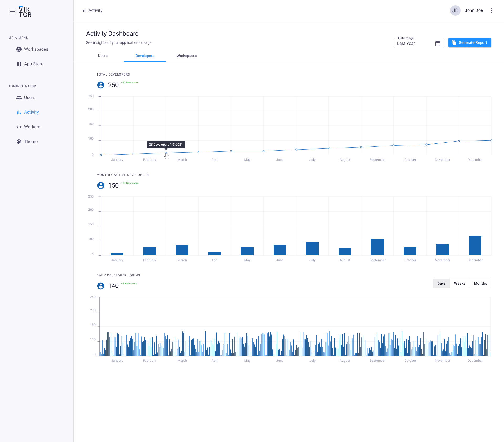The image size is (504, 442).
Task: Click the July bar in monthly chart
Action: pos(312,249)
